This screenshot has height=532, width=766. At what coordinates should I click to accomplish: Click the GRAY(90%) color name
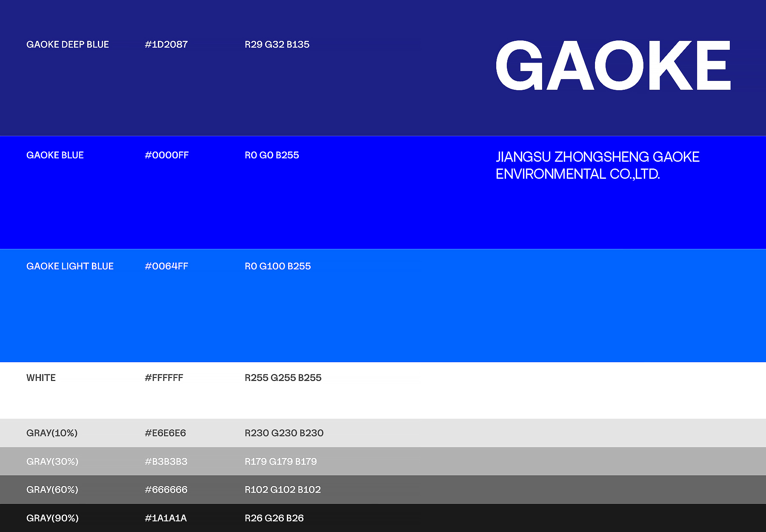52,518
